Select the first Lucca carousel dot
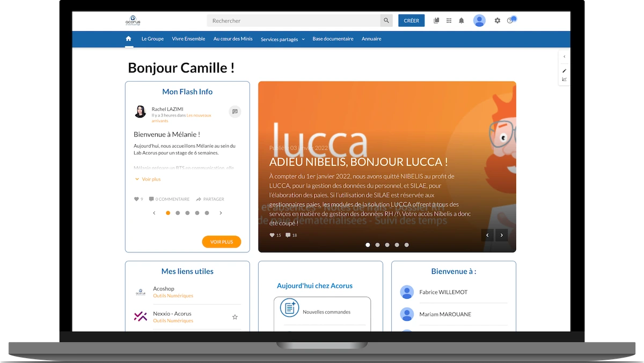 (368, 245)
